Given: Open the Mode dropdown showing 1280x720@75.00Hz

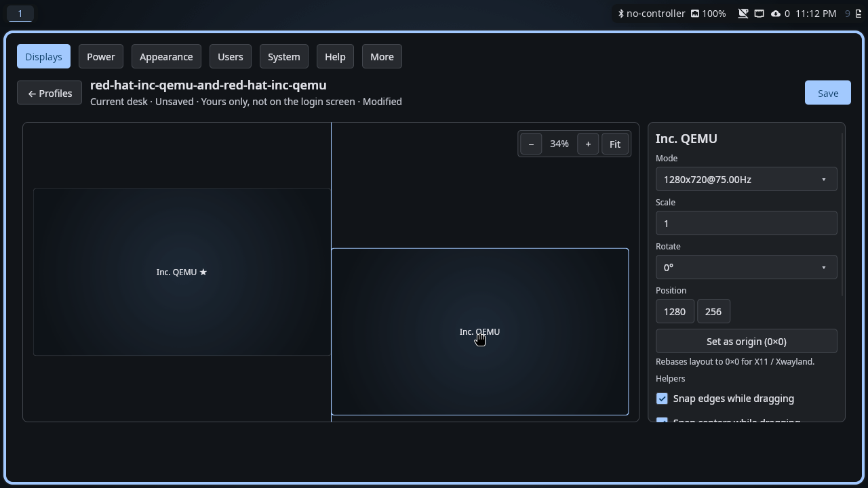Looking at the screenshot, I should pos(746,180).
